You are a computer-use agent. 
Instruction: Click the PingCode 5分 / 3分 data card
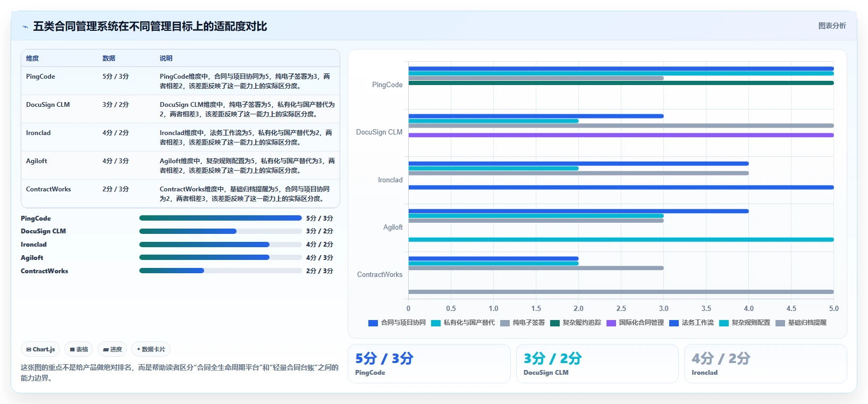(429, 364)
